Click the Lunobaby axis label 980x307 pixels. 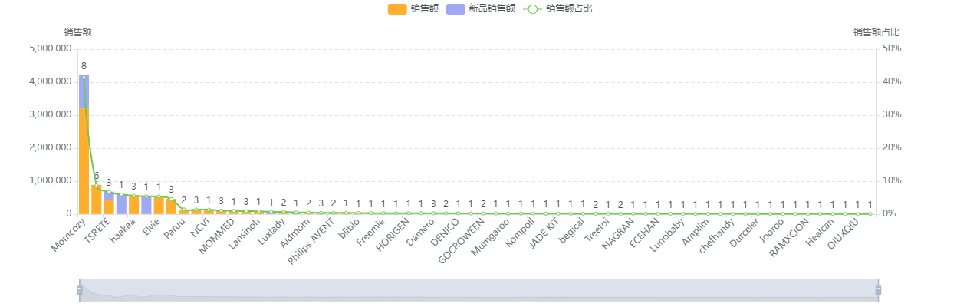(x=667, y=235)
